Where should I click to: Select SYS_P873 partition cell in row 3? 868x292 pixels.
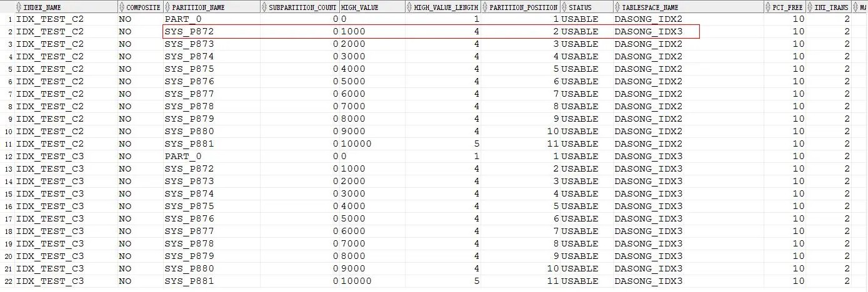pyautogui.click(x=211, y=44)
